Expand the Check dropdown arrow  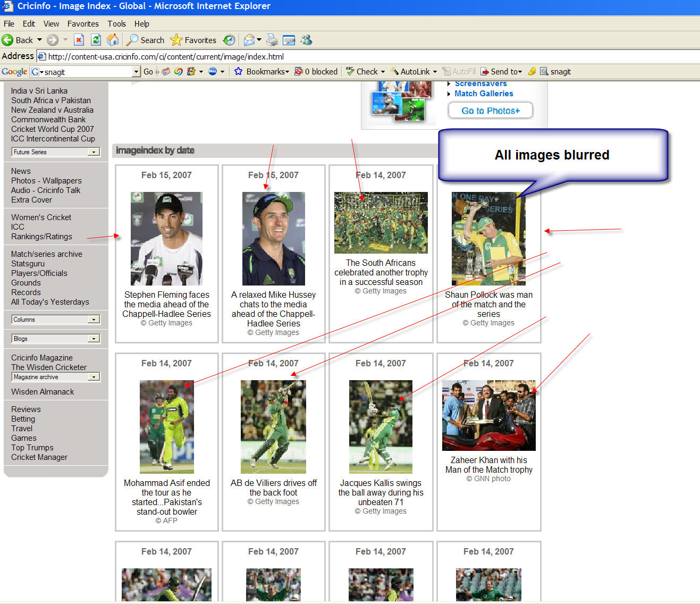(383, 72)
